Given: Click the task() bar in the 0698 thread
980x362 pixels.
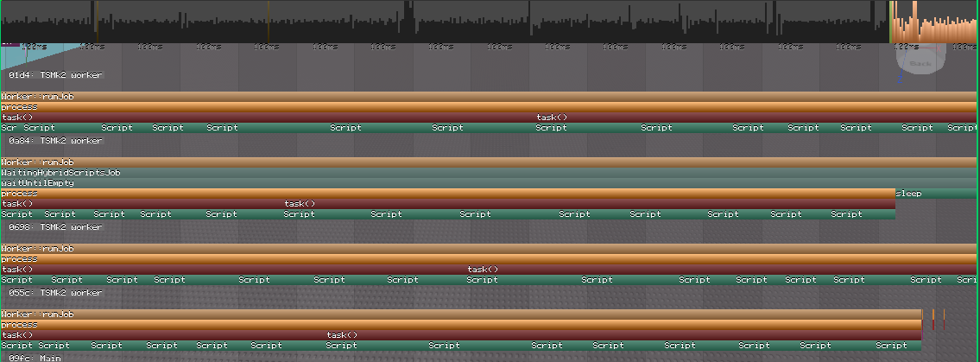Looking at the screenshot, I should click(x=488, y=270).
